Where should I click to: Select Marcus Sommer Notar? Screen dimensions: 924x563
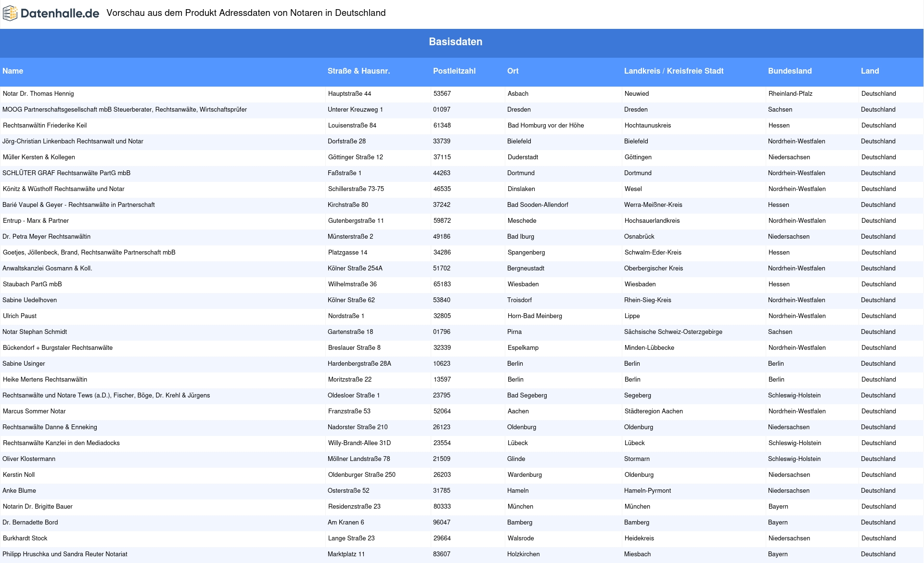[x=34, y=411]
